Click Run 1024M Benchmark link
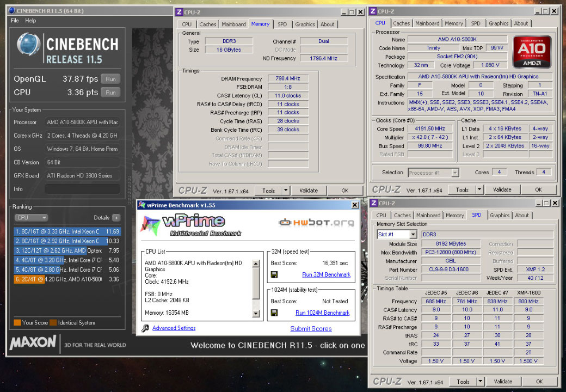The height and width of the screenshot is (392, 566). pos(322,313)
